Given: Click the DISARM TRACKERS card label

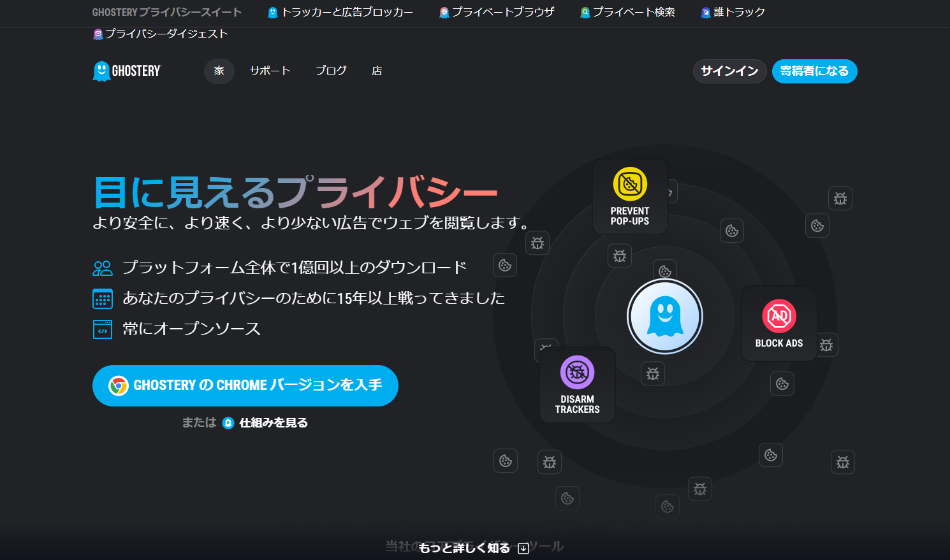Looking at the screenshot, I should (578, 405).
